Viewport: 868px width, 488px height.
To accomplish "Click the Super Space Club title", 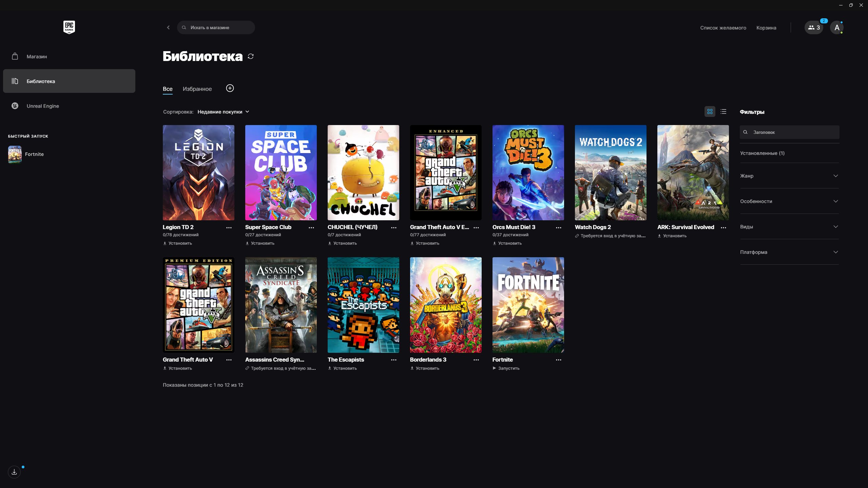I will pyautogui.click(x=268, y=227).
